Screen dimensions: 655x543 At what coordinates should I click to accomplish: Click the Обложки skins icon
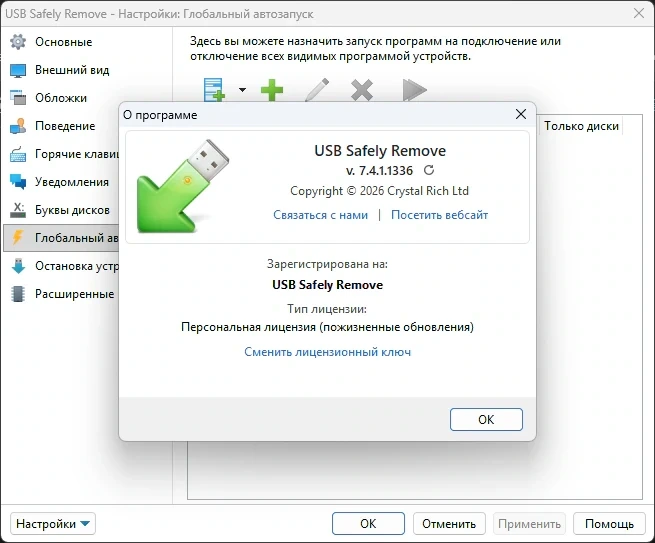click(x=18, y=98)
